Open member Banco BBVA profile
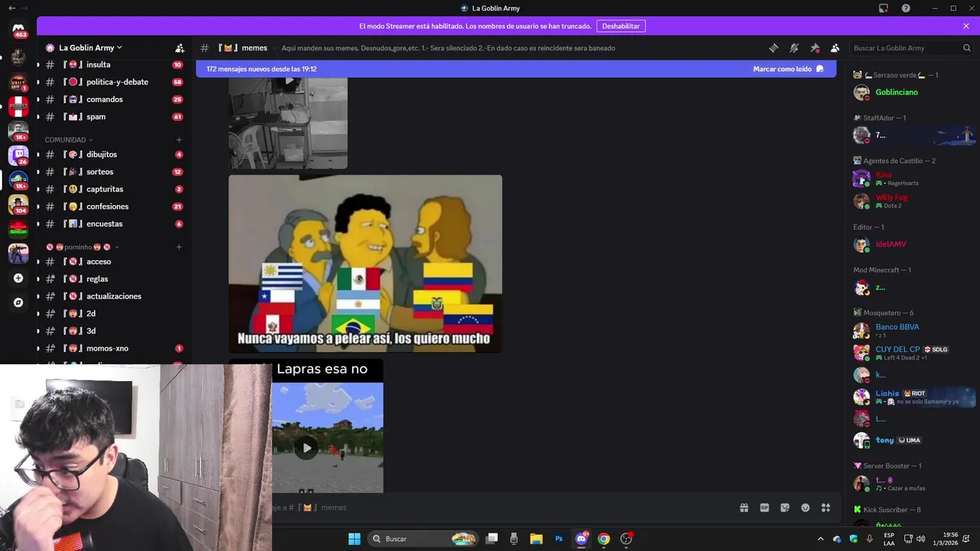 pyautogui.click(x=911, y=331)
